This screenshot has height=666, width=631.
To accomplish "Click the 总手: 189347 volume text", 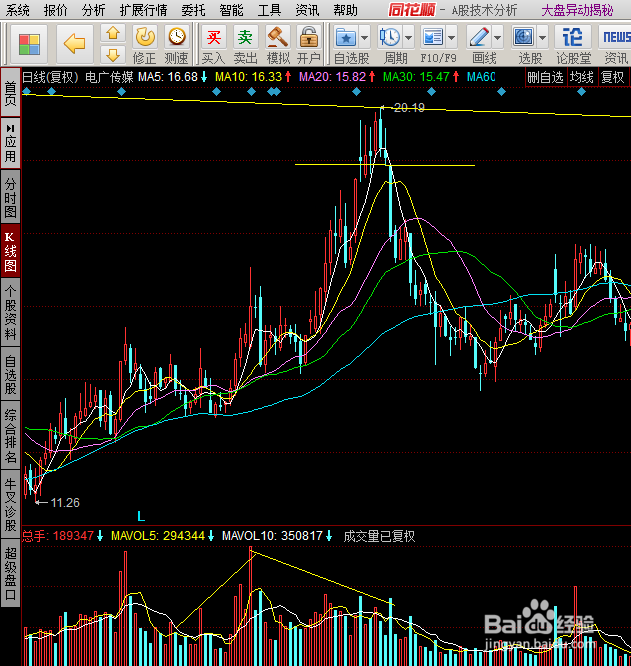I will pyautogui.click(x=58, y=536).
